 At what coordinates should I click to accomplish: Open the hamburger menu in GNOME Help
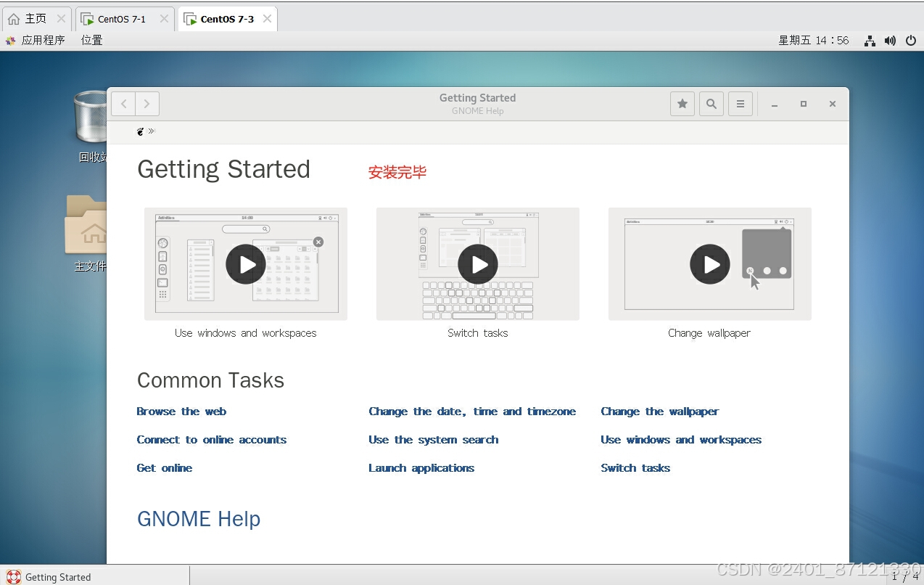pyautogui.click(x=741, y=104)
